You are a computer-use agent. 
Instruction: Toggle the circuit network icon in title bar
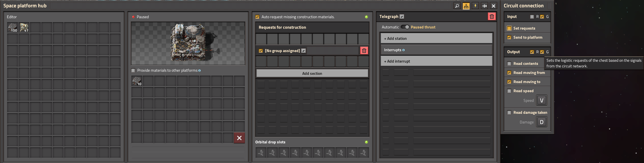(x=466, y=6)
